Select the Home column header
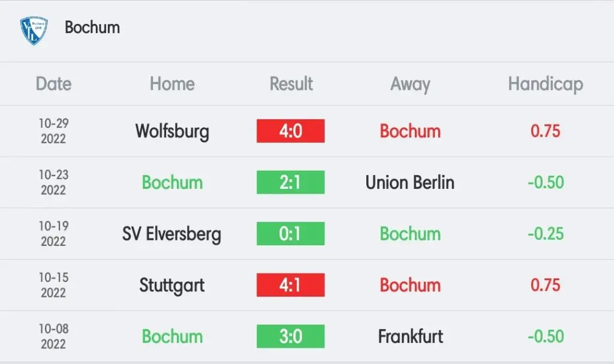Viewport: 614px width, 364px height. [x=172, y=84]
